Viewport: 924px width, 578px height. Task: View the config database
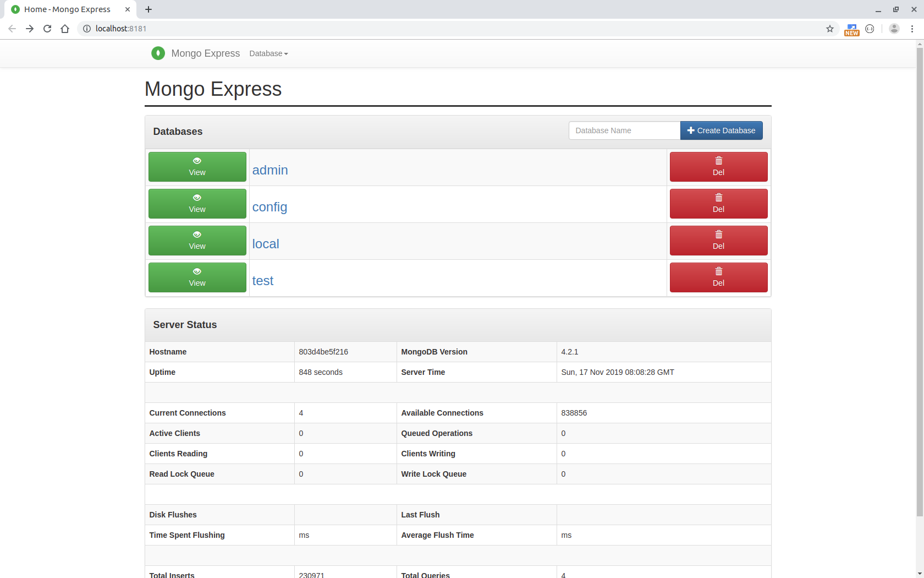point(197,204)
